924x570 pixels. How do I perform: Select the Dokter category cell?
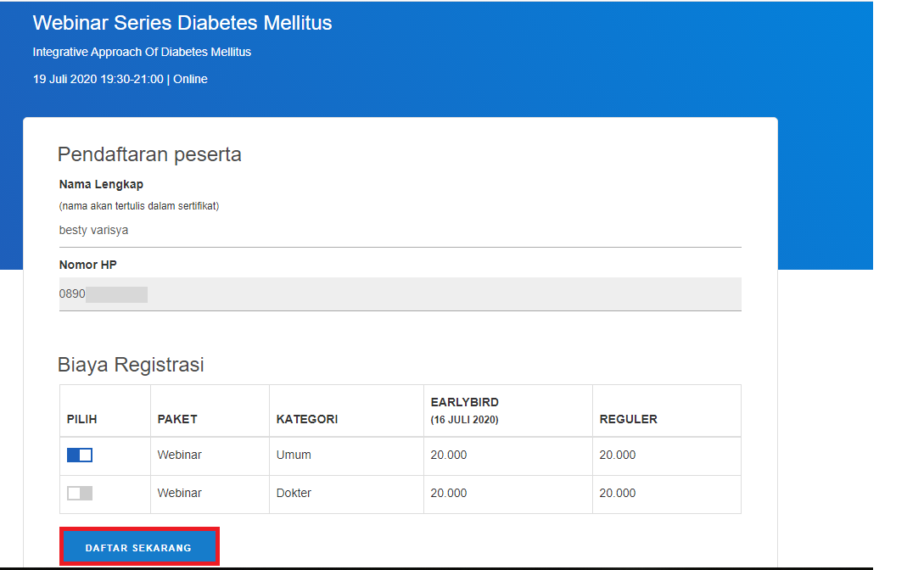(x=294, y=493)
